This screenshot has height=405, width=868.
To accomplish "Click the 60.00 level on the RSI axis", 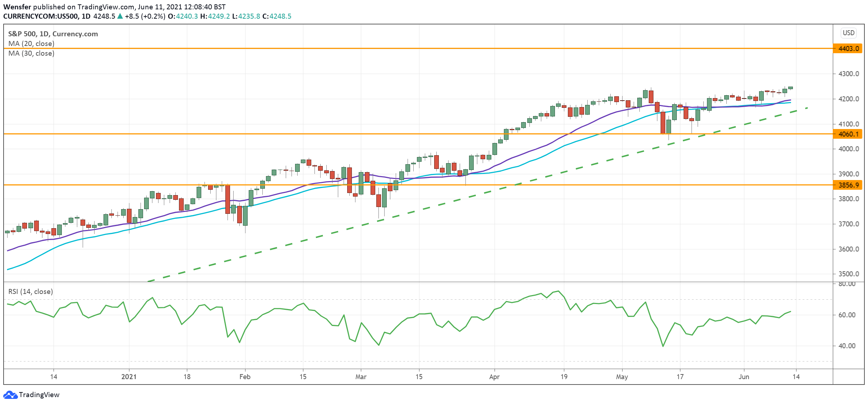I will coord(847,315).
